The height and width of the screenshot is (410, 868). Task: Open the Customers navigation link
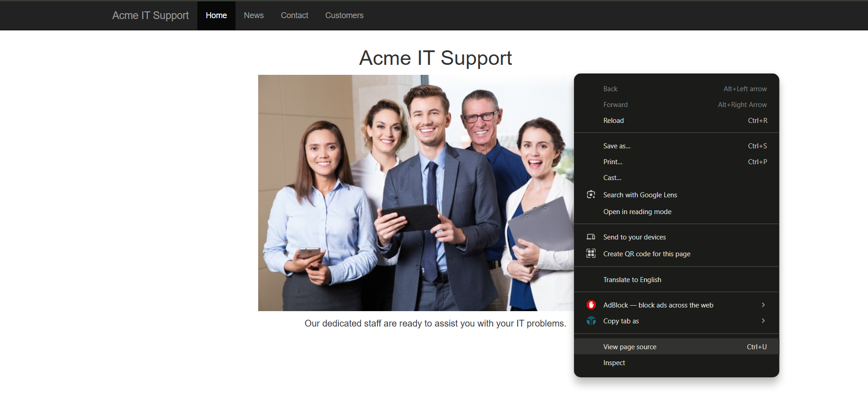tap(344, 15)
